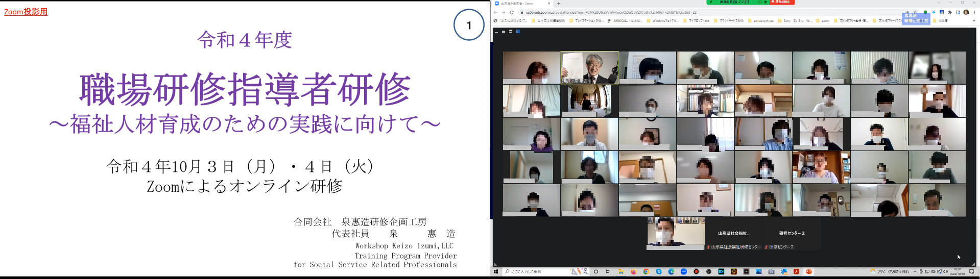Click browser forward arrow
Viewport: 980px width, 279px height.
tap(504, 12)
